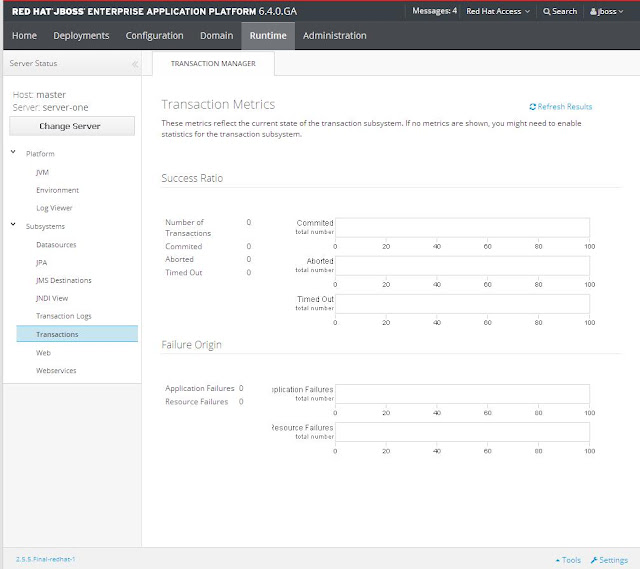Screen dimensions: 640x569
Task: Open the Deployments tab
Action: click(81, 36)
